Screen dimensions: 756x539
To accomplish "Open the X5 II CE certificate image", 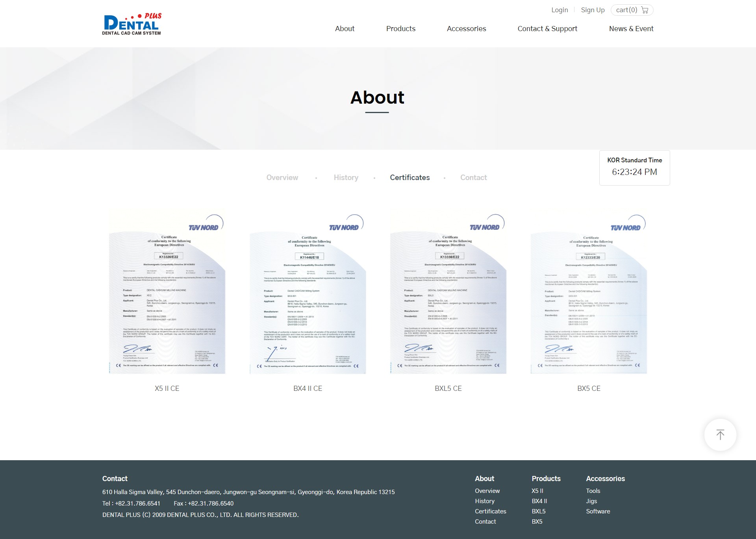I will click(167, 291).
